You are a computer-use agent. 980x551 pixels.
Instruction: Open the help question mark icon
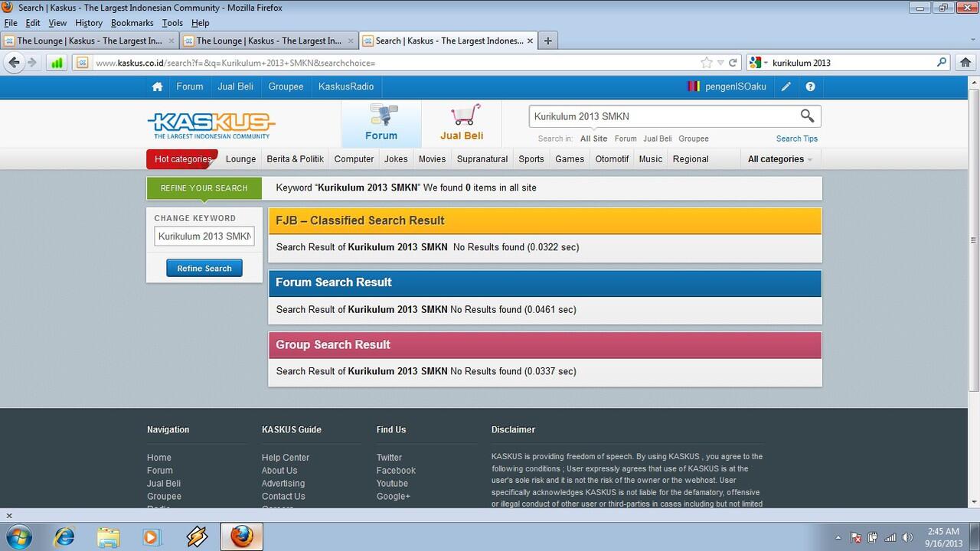tap(810, 86)
